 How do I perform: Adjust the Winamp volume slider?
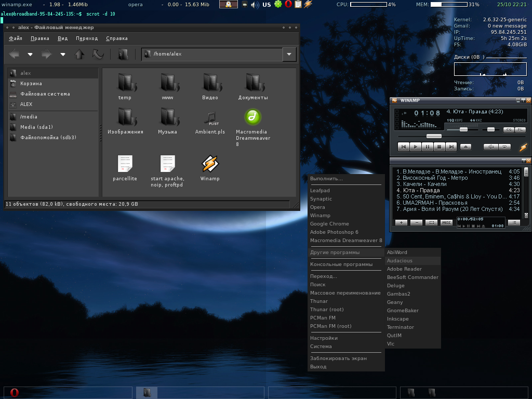463,129
